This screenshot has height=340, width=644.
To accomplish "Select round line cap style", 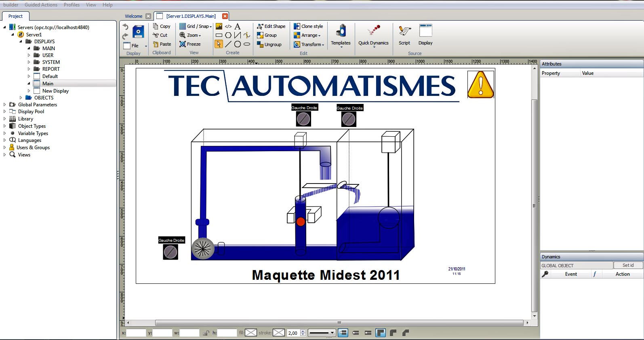I will [356, 333].
